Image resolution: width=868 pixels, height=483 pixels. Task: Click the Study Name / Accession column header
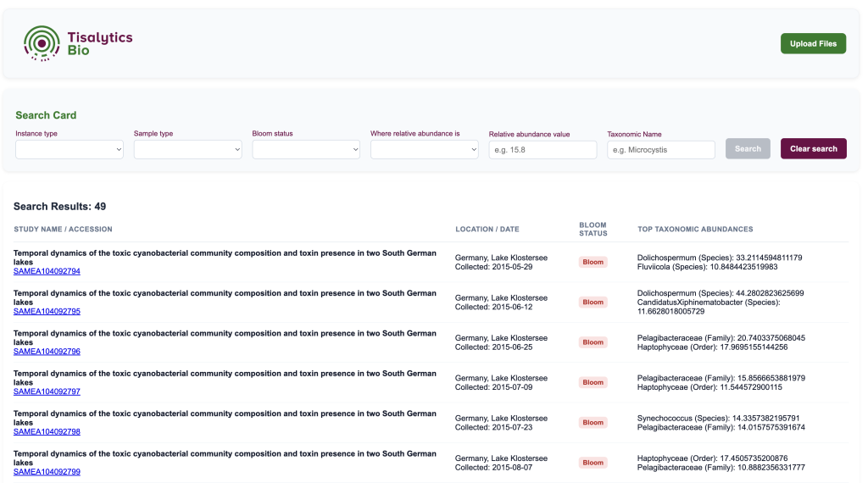pyautogui.click(x=63, y=230)
